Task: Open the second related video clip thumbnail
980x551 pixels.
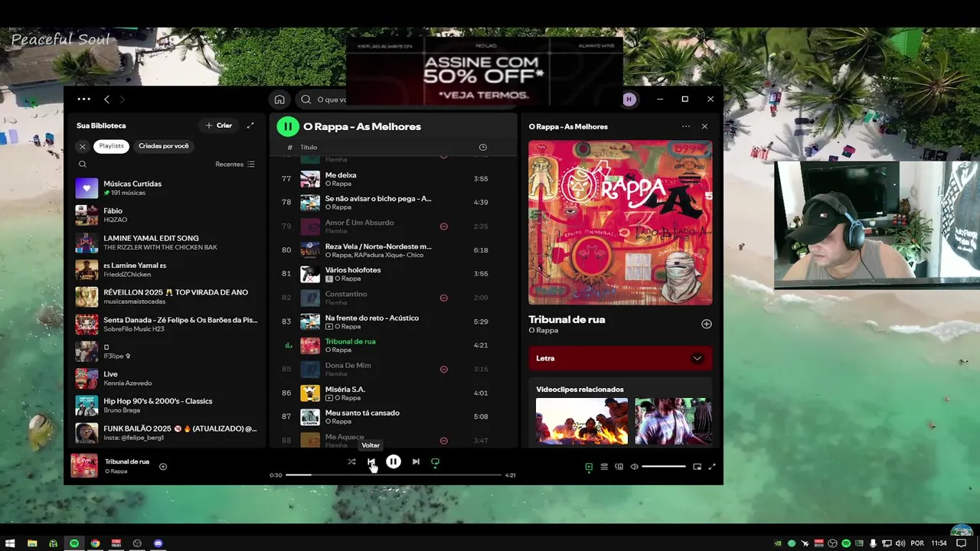Action: coord(673,421)
